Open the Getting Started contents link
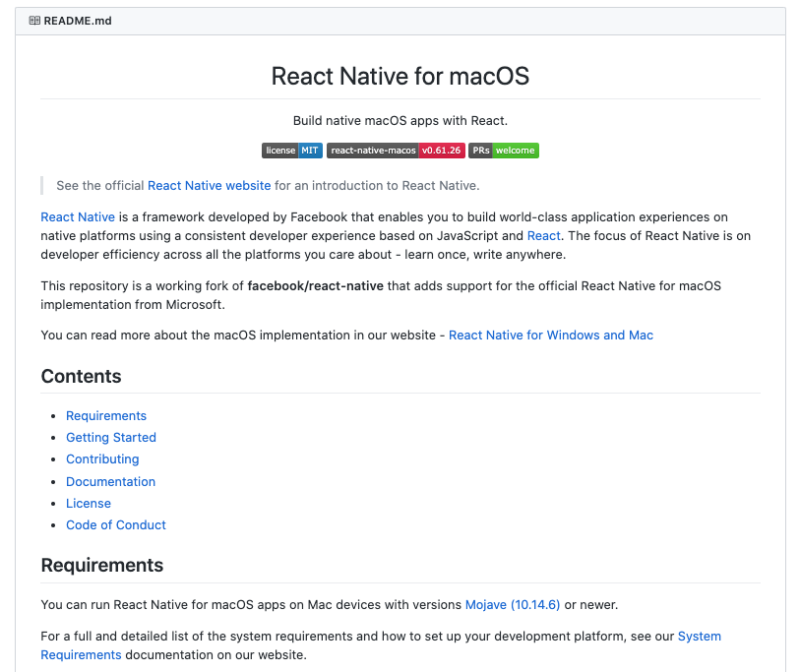Screen dimensions: 800x672 click(110, 437)
